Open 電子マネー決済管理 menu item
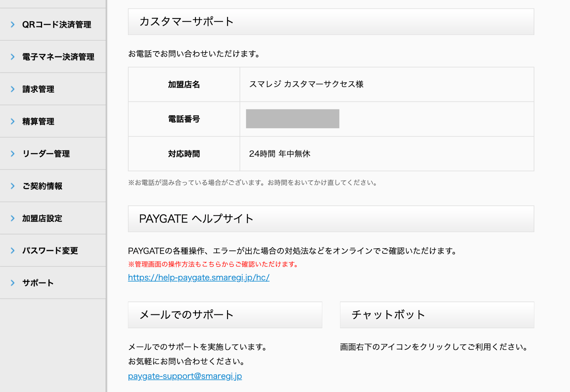 coord(53,57)
